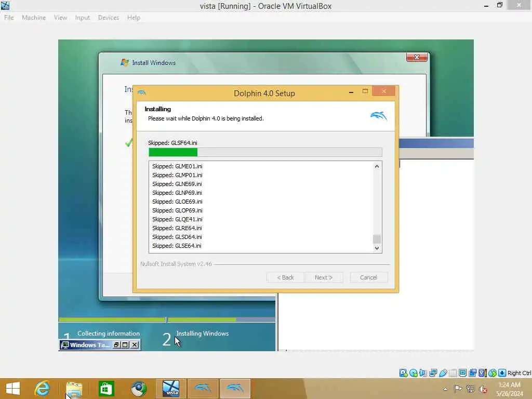Screen dimensions: 532x399
Task: Click the muted volume tray icon
Action: click(x=483, y=389)
